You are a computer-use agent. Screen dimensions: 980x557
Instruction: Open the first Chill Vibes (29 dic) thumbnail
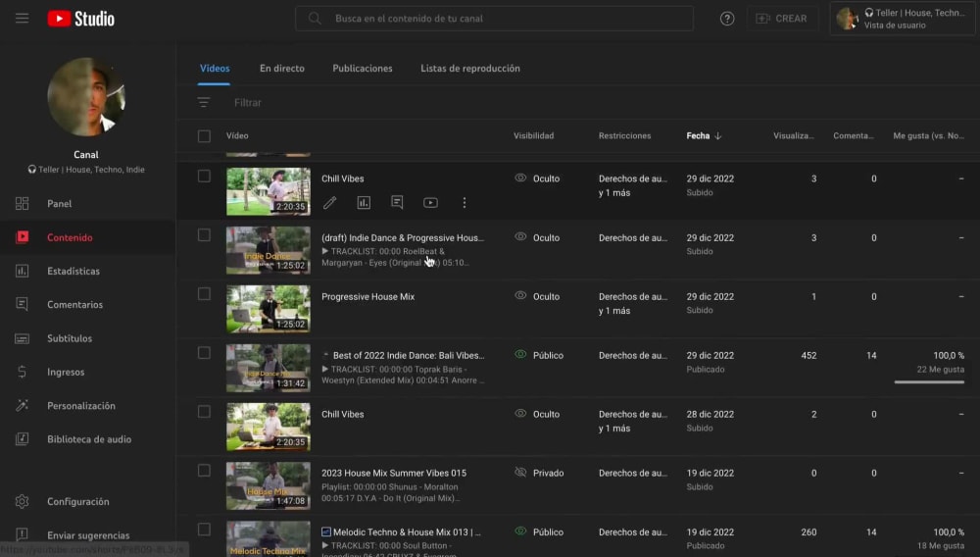click(x=269, y=191)
